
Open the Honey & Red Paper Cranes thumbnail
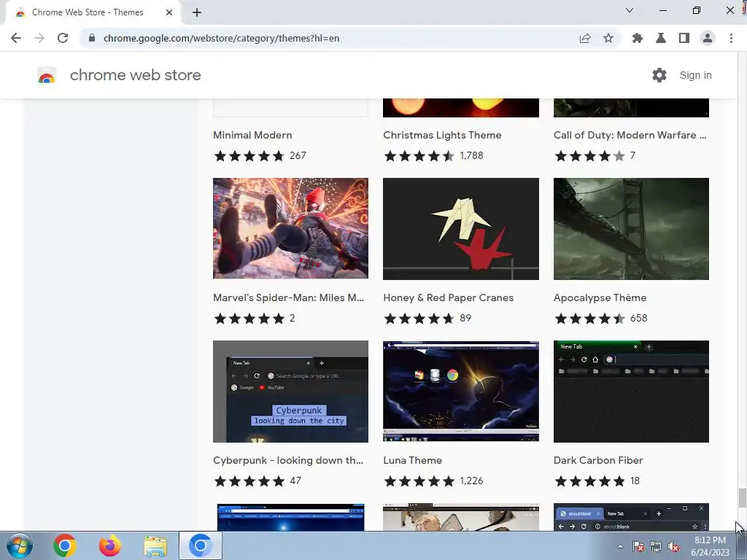[x=461, y=228]
